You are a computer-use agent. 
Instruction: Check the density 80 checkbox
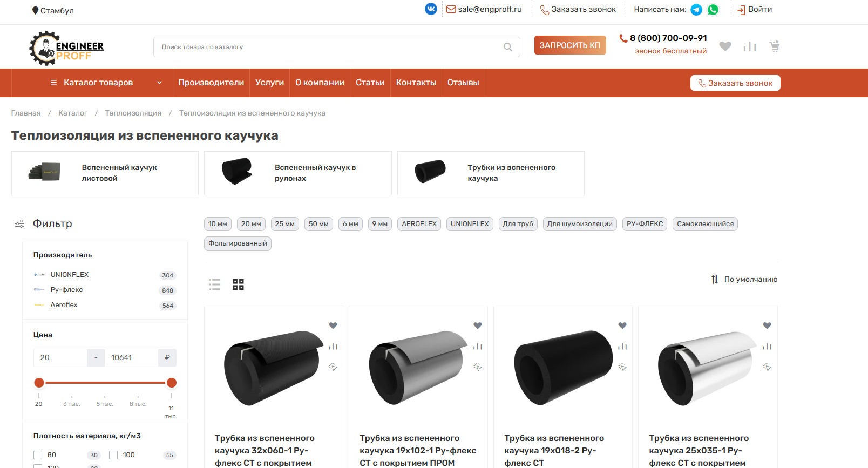click(38, 455)
